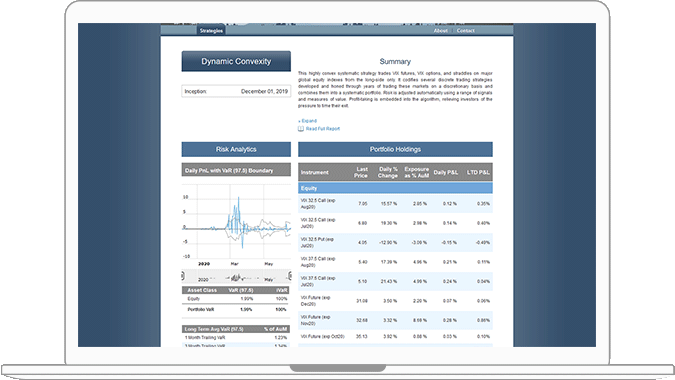Click the Dynamic Convexity title button
The width and height of the screenshot is (675, 380).
[x=236, y=61]
